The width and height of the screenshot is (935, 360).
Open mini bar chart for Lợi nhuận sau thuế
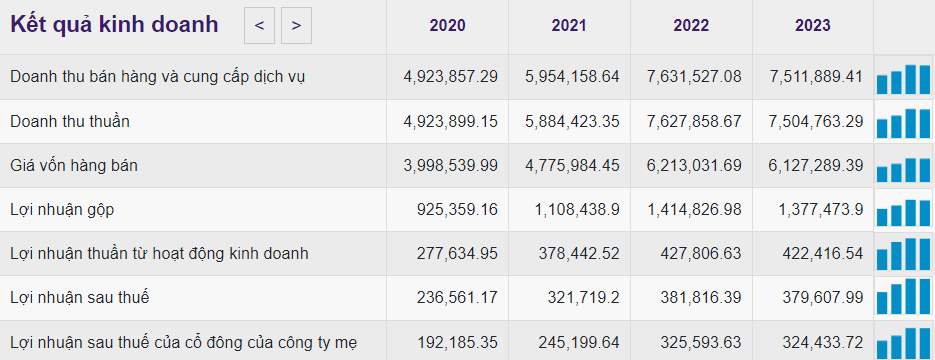coord(903,296)
